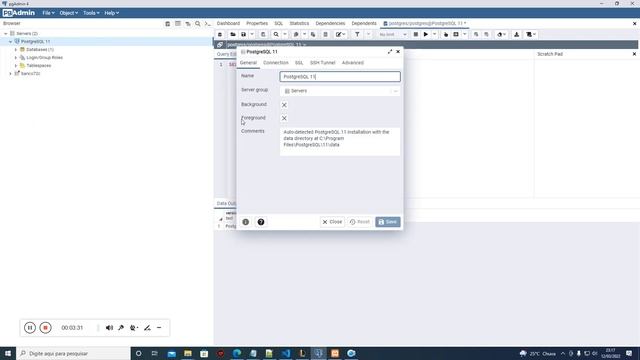Open the Help menu
The height and width of the screenshot is (360, 640).
tap(111, 13)
